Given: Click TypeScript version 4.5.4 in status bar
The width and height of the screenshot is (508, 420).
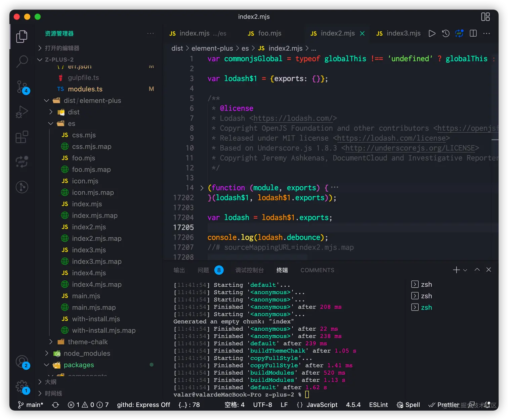Looking at the screenshot, I should [353, 405].
